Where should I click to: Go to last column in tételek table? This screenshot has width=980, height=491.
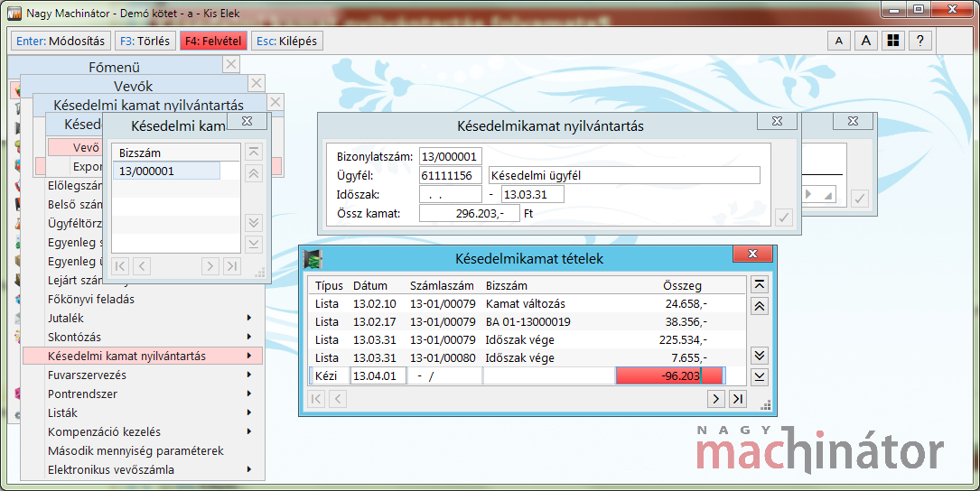(x=738, y=399)
